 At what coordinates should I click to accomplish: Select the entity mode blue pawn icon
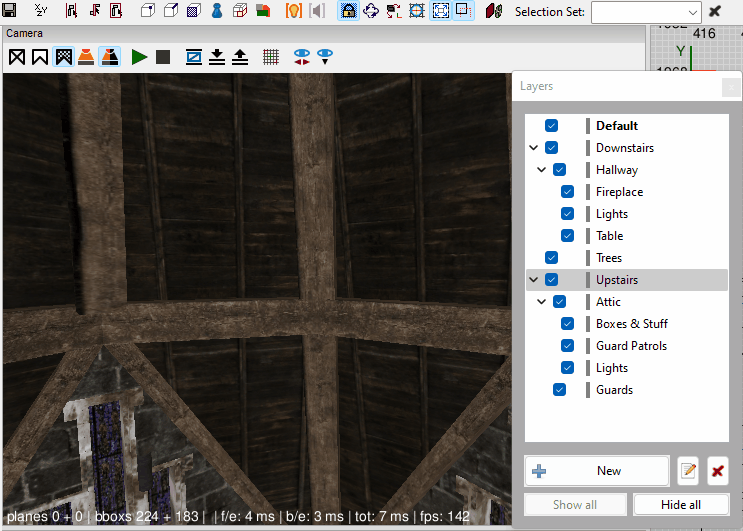click(x=217, y=10)
